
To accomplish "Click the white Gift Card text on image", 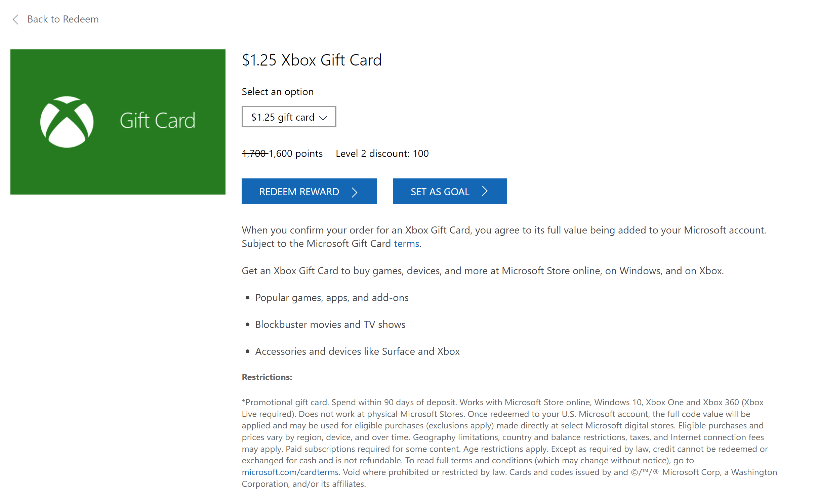I will click(x=157, y=120).
